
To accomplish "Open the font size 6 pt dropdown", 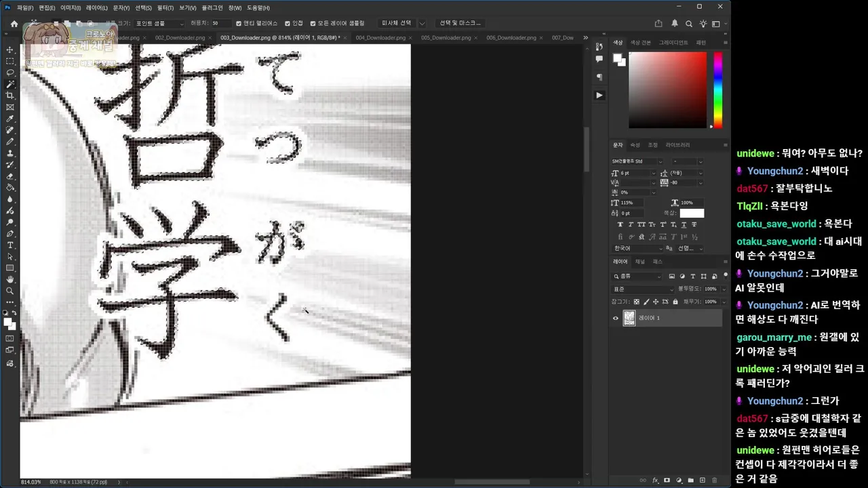I will [x=653, y=173].
